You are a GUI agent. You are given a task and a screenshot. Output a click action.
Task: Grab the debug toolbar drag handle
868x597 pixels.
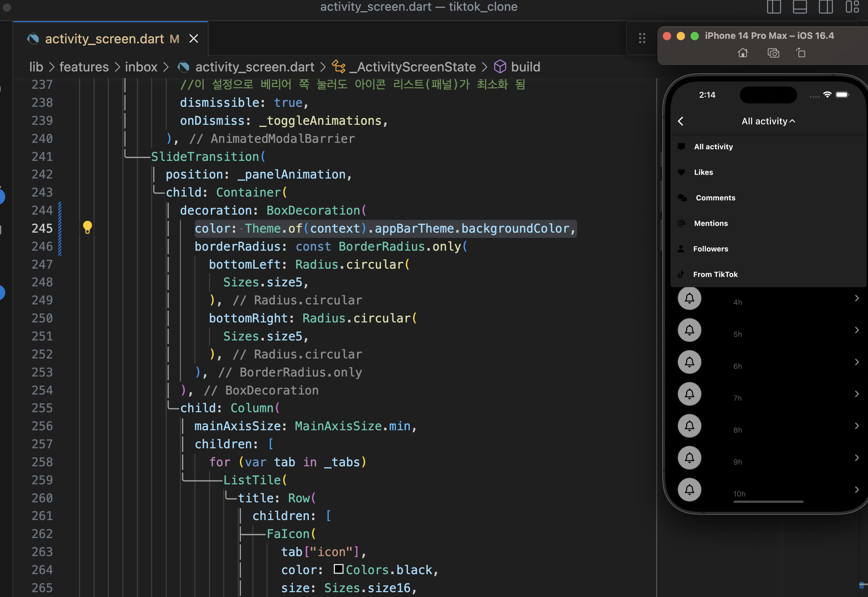click(642, 38)
